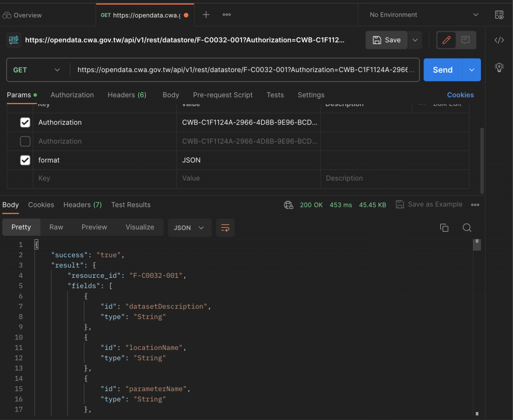Click the enabled Authorization CWB value cell

(x=248, y=123)
